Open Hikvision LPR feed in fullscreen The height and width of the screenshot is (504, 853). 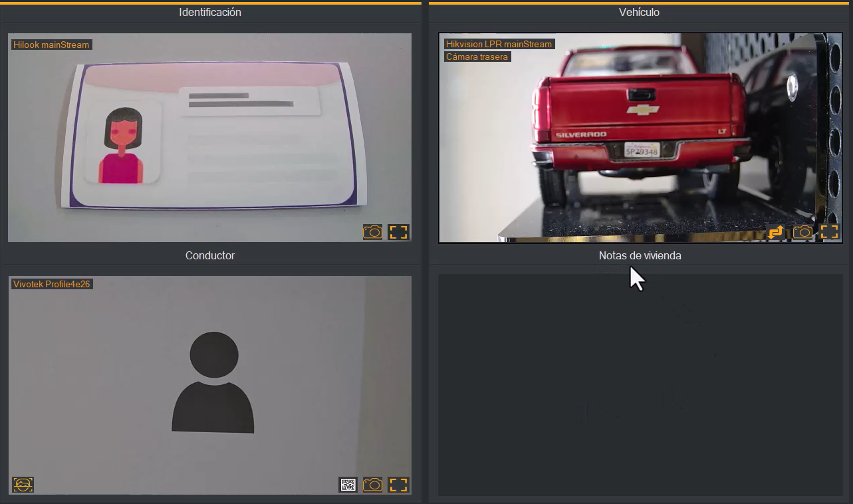click(x=828, y=232)
